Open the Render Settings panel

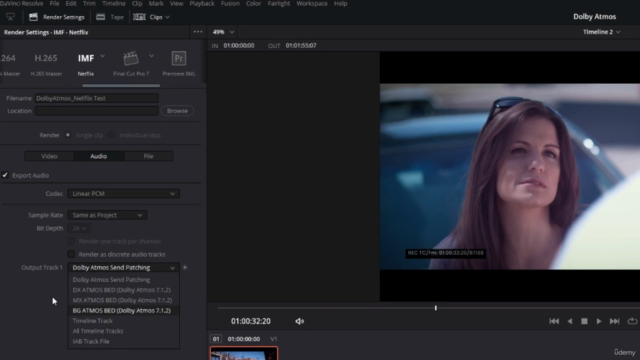tap(57, 17)
